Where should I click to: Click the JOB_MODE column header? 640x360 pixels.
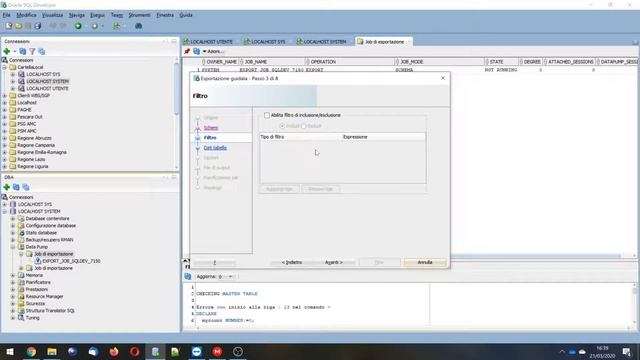point(439,62)
